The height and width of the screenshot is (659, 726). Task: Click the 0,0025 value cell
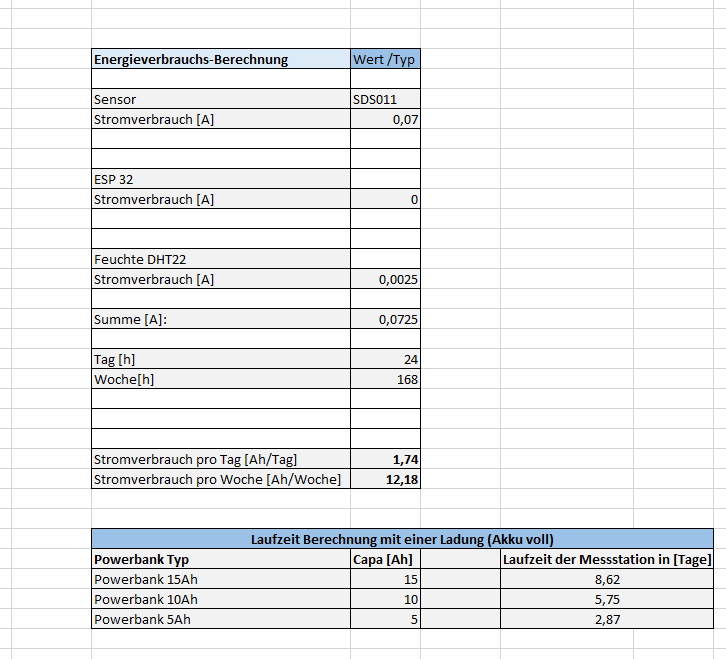[x=385, y=279]
